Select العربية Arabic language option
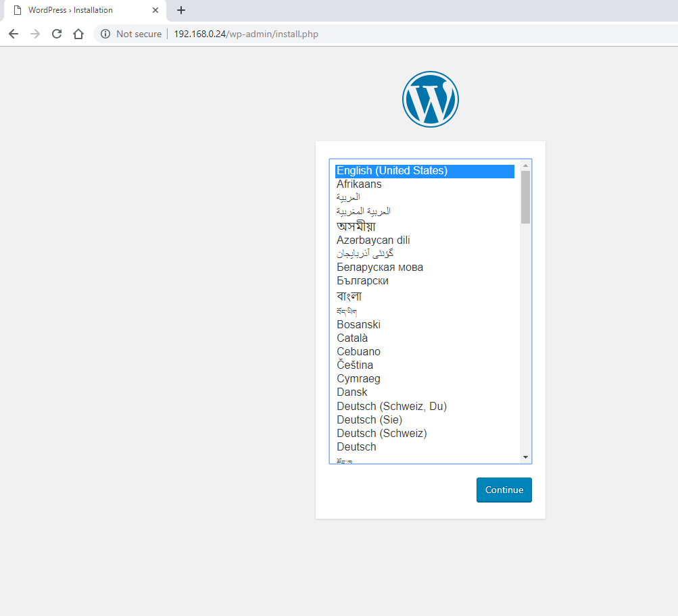 425,197
